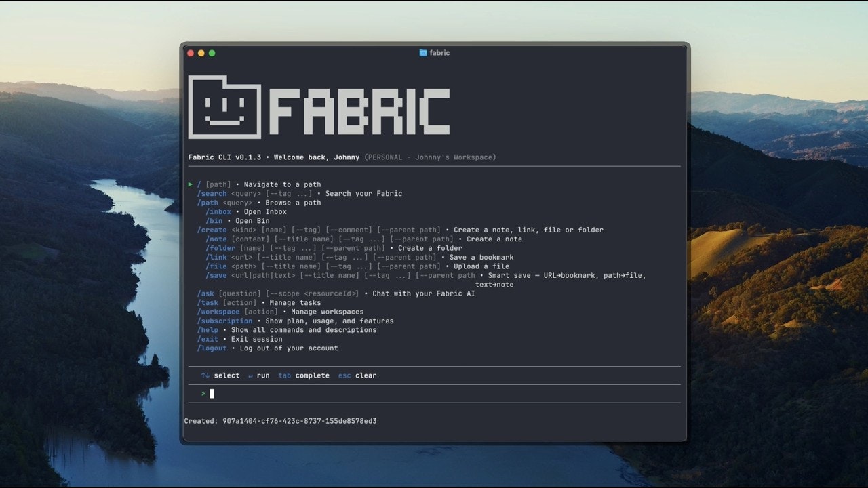The image size is (868, 488).
Task: Select the /task Manage tasks command
Action: click(x=259, y=303)
